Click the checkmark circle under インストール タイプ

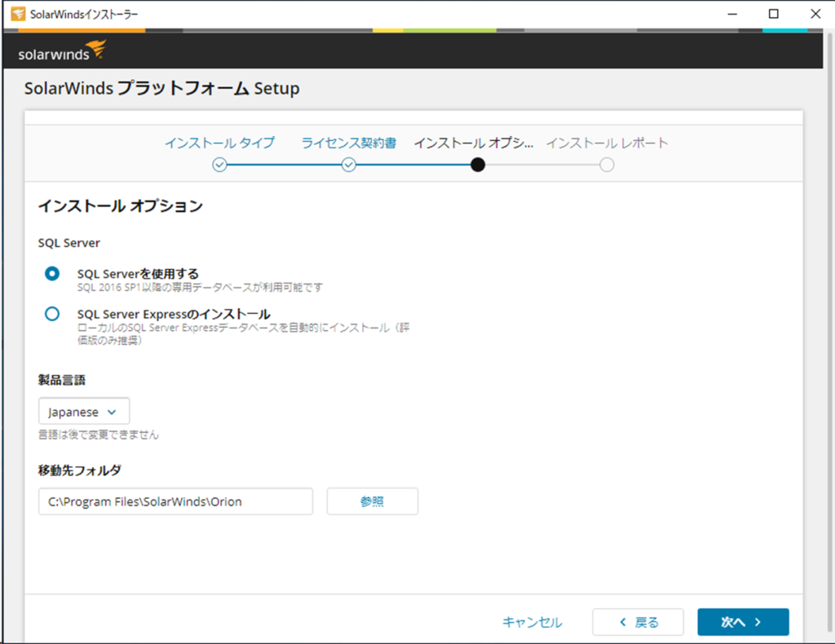coord(219,165)
